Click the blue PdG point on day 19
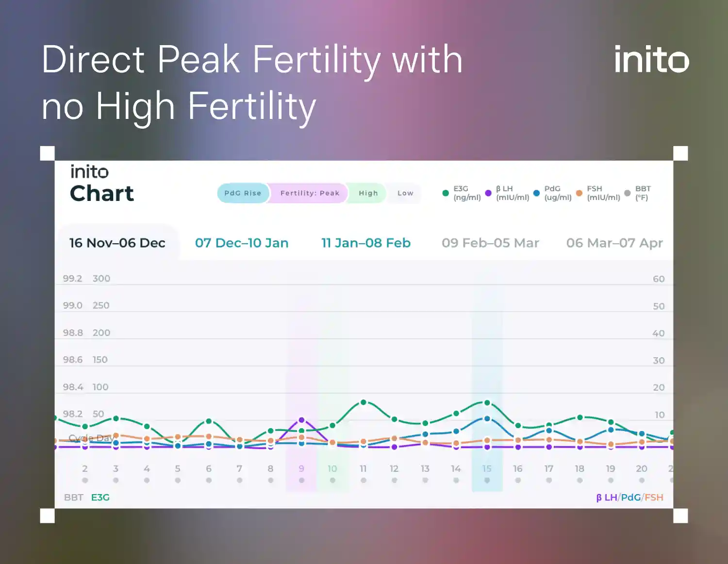The image size is (728, 564). pos(611,430)
